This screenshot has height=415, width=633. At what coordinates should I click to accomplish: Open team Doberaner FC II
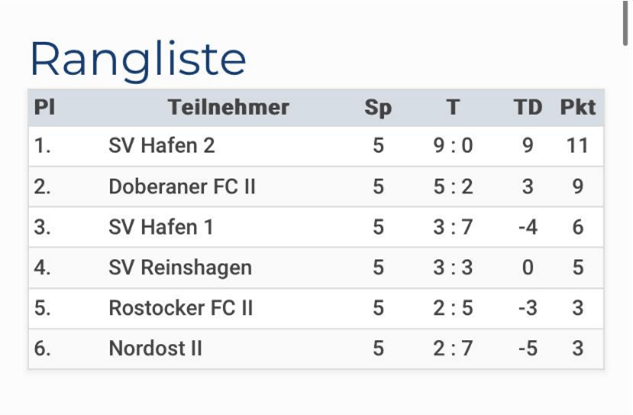click(182, 187)
